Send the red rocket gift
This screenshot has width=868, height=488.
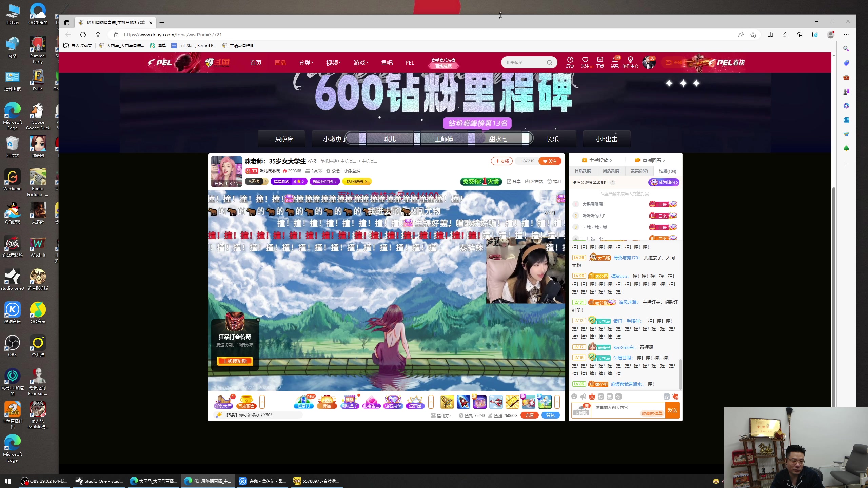click(463, 402)
